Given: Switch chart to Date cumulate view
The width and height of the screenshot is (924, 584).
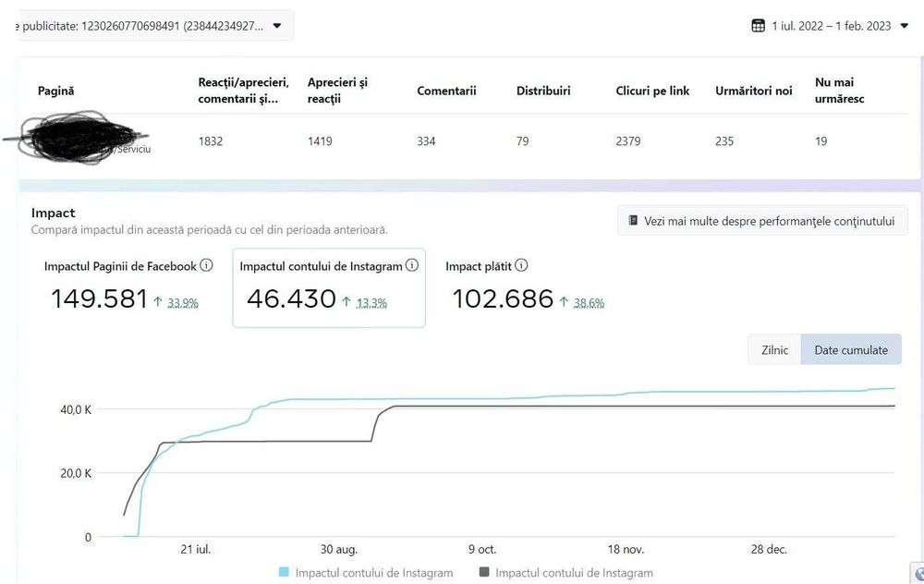Looking at the screenshot, I should point(851,350).
